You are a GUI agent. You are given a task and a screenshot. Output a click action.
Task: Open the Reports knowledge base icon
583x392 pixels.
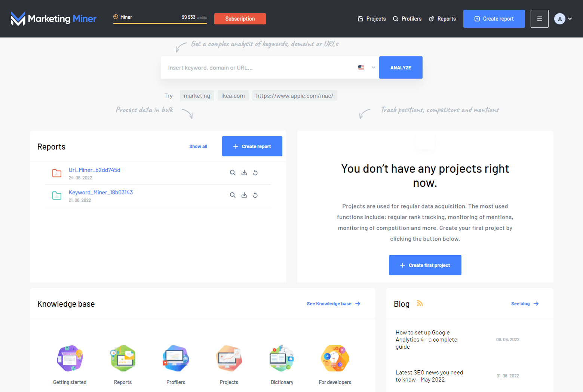tap(123, 358)
